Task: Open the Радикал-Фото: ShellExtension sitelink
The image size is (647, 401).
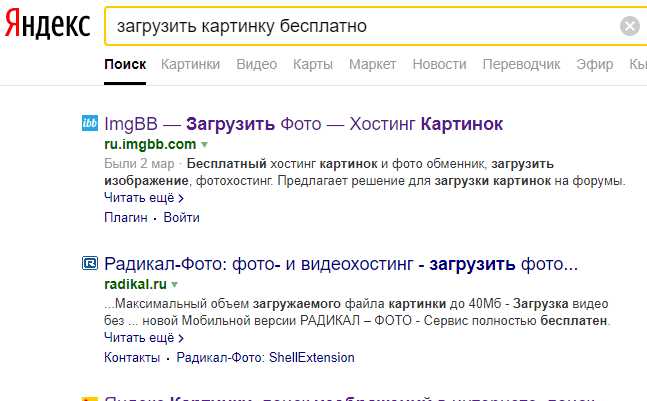Action: coord(265,357)
